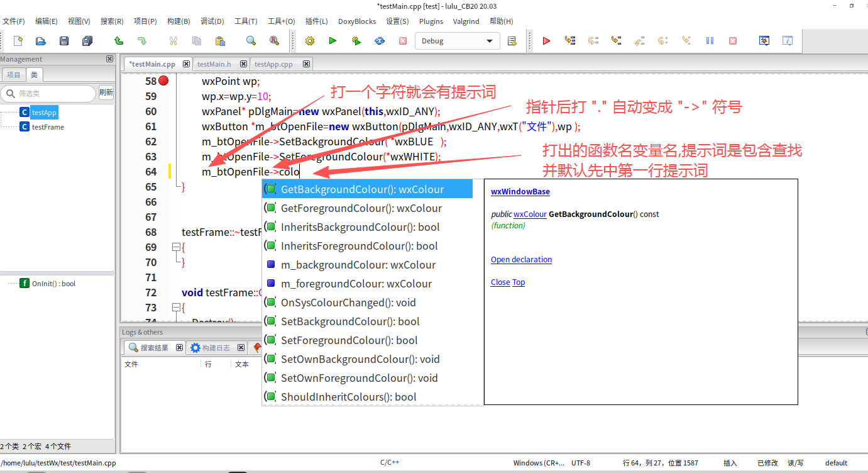Click the Close link in documentation popup
868x473 pixels.
tap(500, 282)
